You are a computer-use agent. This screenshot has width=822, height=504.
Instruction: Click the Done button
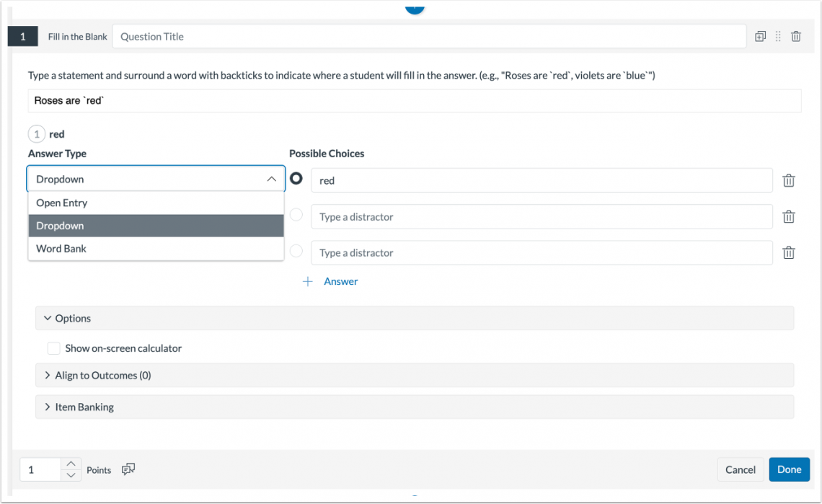pos(789,469)
